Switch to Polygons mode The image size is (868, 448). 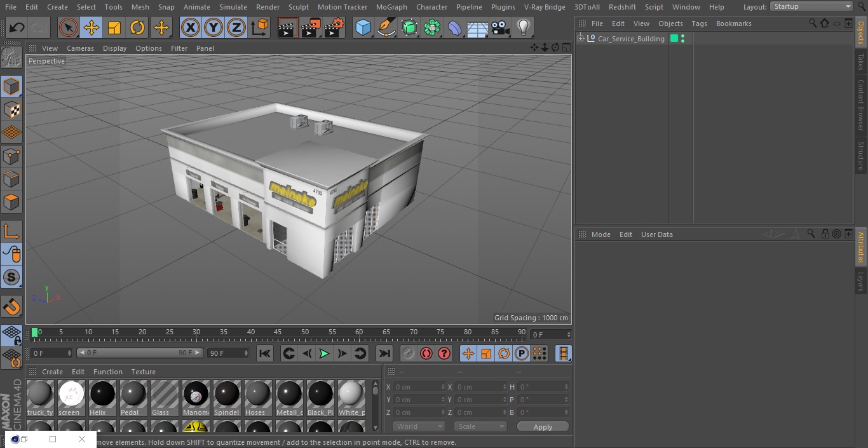point(11,202)
